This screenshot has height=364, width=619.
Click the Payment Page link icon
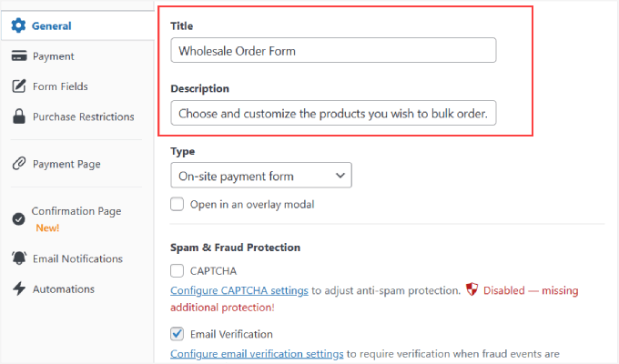point(18,165)
